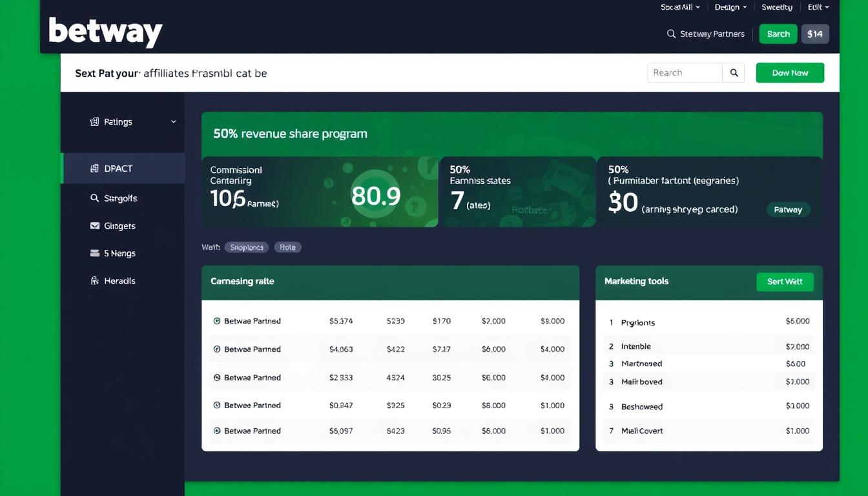Image resolution: width=868 pixels, height=496 pixels.
Task: Click the magnifier button next to Rearch field
Action: point(734,73)
